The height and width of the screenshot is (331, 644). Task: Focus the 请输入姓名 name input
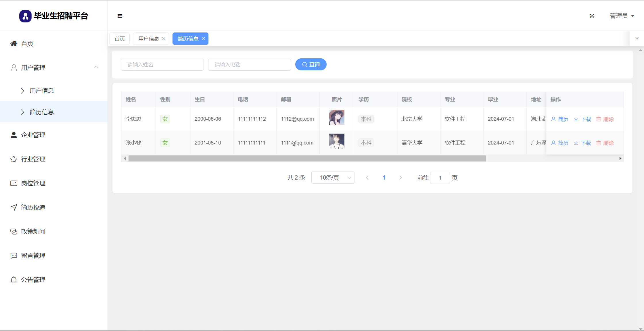click(x=162, y=65)
